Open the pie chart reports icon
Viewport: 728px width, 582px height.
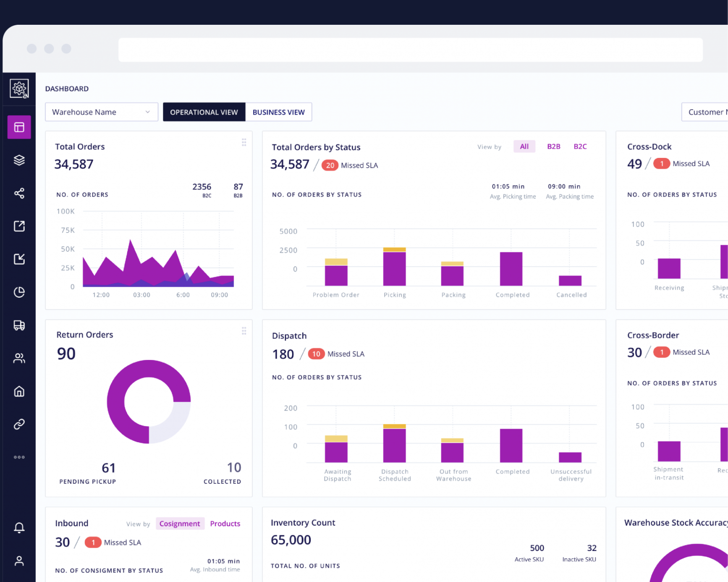pyautogui.click(x=19, y=292)
